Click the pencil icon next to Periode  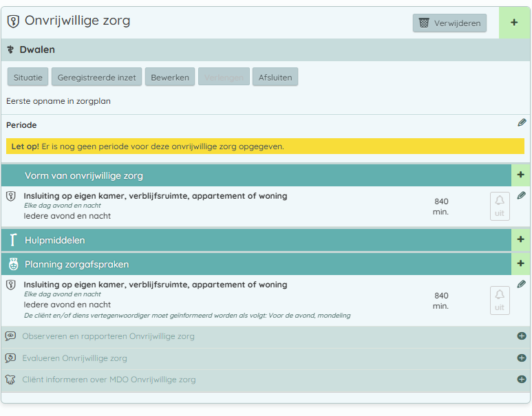(522, 123)
